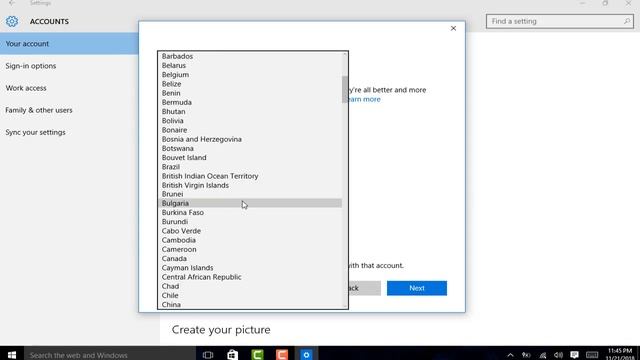Go back with the Settings back arrow
Viewport: 640px width, 360px height.
[12, 3]
